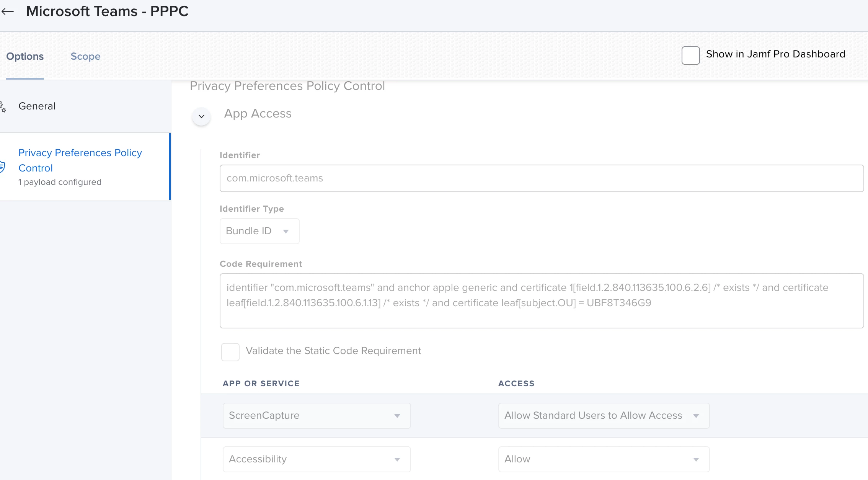
Task: Select Privacy Preferences Policy Control payload
Action: point(85,167)
